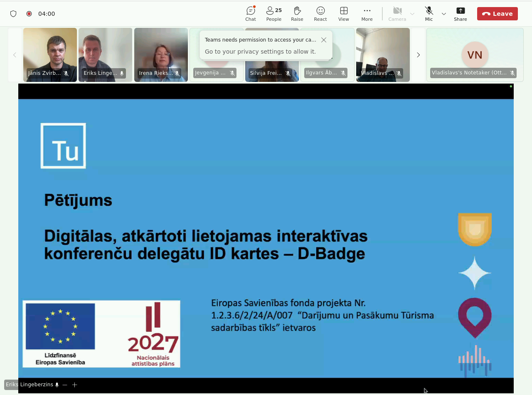This screenshot has width=532, height=395.
Task: Raise your hand
Action: [x=297, y=14]
